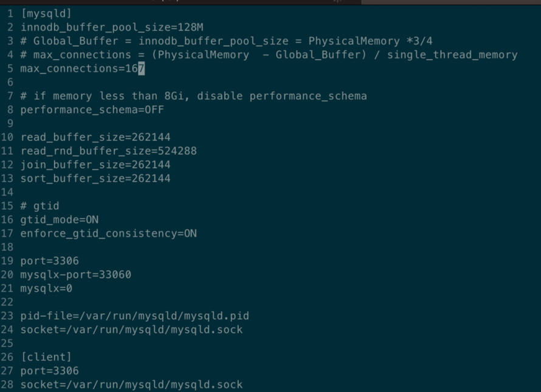
Task: Click the max_connections formula comment line
Action: pyautogui.click(x=269, y=55)
